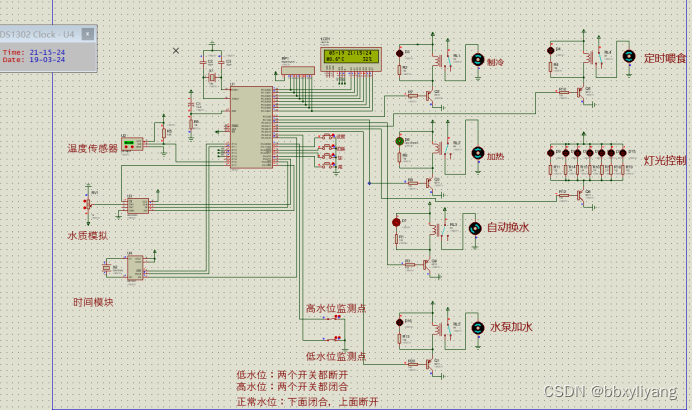
Task: Select the green LCD display component
Action: point(350,59)
